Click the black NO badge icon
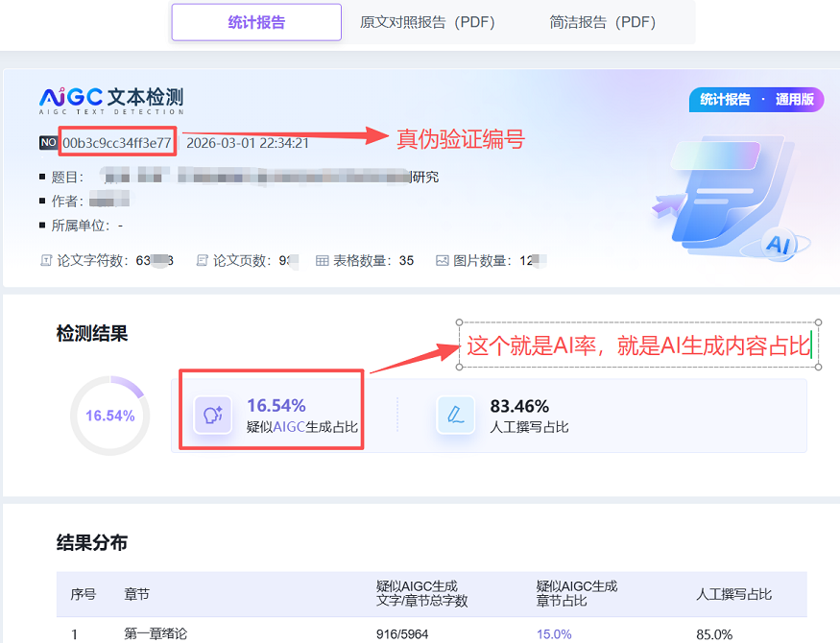Image resolution: width=840 pixels, height=643 pixels. (48, 143)
